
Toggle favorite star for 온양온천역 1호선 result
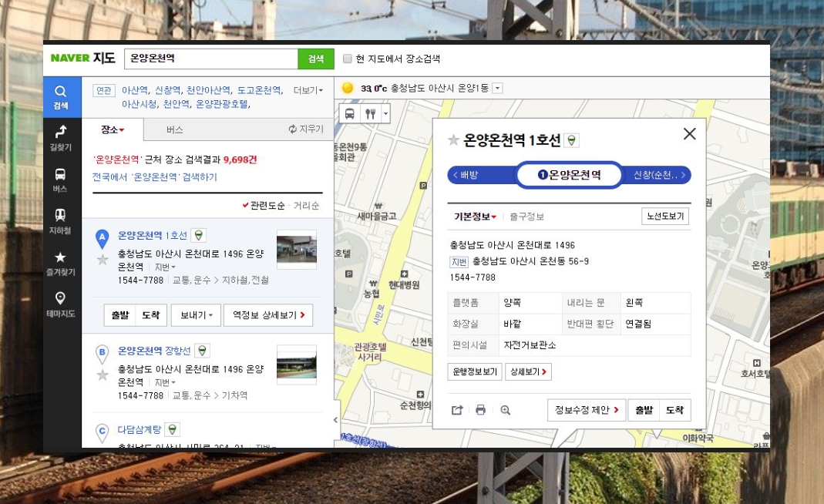pyautogui.click(x=103, y=259)
